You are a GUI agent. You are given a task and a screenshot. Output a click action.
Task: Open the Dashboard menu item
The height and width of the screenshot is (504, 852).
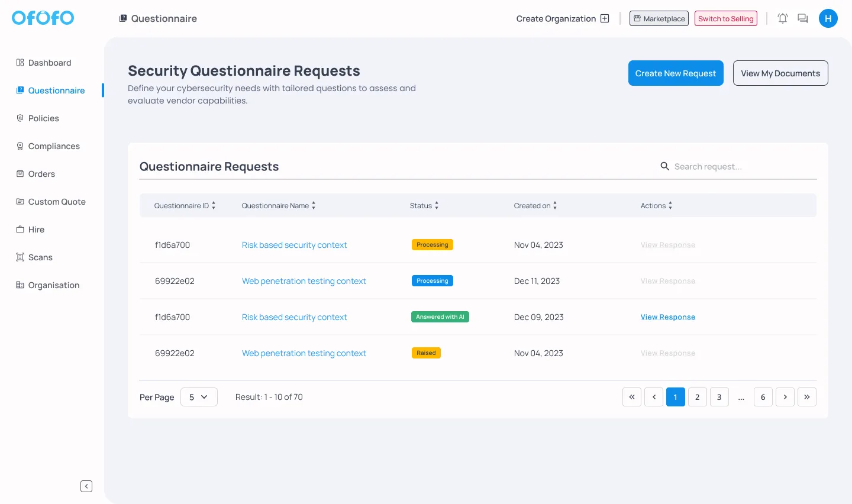coord(50,63)
